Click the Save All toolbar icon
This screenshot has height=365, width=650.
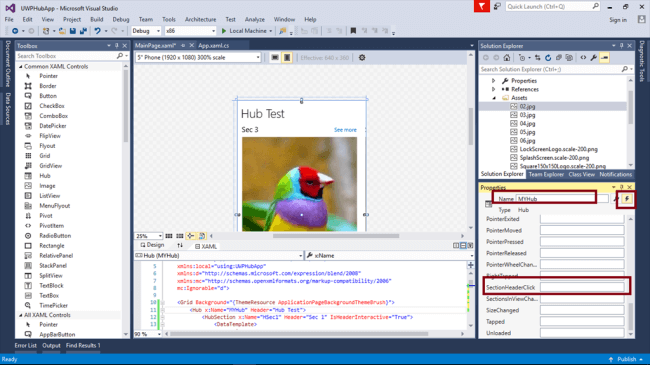pyautogui.click(x=83, y=31)
